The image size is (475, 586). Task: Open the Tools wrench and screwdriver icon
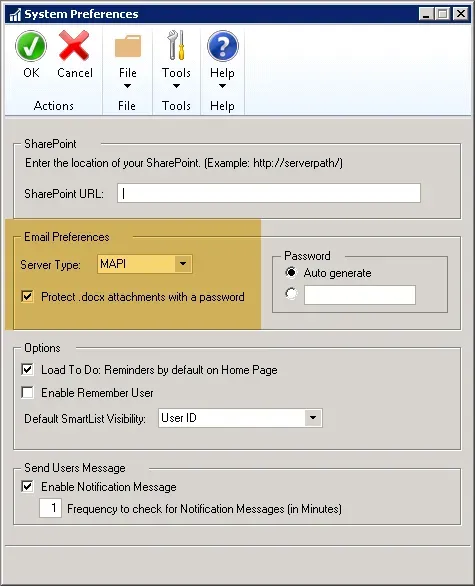point(176,45)
